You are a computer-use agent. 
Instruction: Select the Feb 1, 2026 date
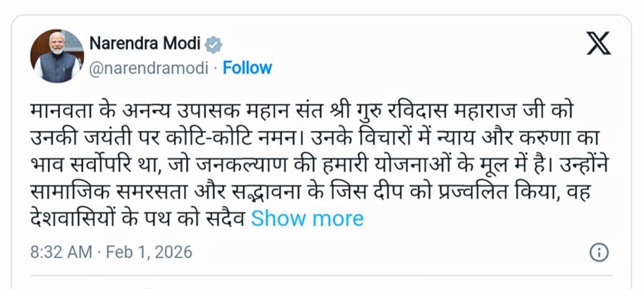pos(150,253)
